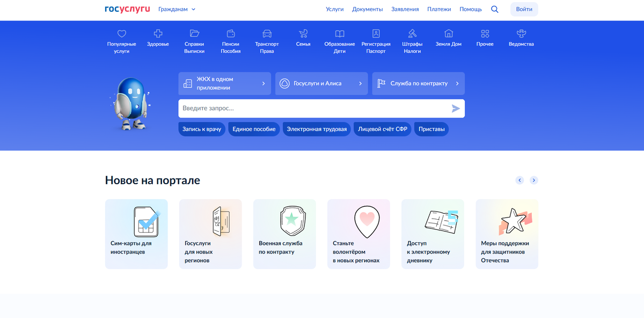This screenshot has height=318, width=644.
Task: Click chevron on Служба по контракту banner
Action: pyautogui.click(x=457, y=83)
